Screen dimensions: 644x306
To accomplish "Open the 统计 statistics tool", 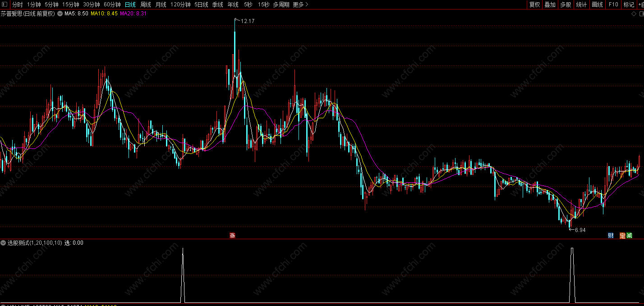I will pos(582,5).
